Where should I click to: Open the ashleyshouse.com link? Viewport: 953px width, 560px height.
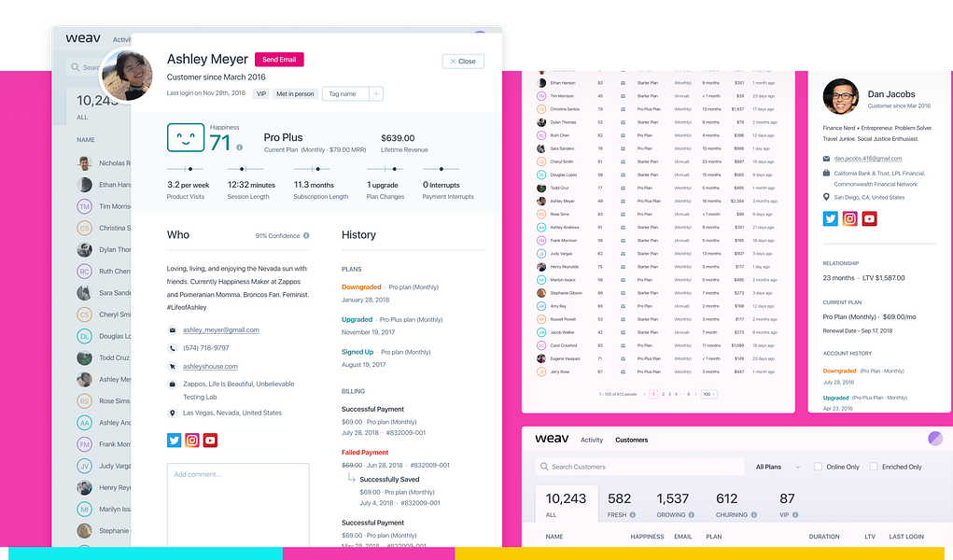click(x=210, y=366)
